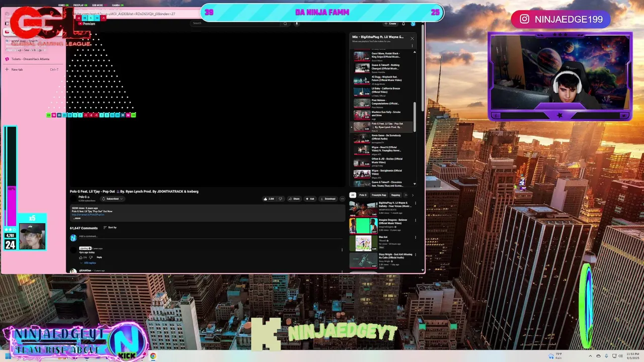
Task: Open the Polo G channel name
Action: tap(83, 197)
